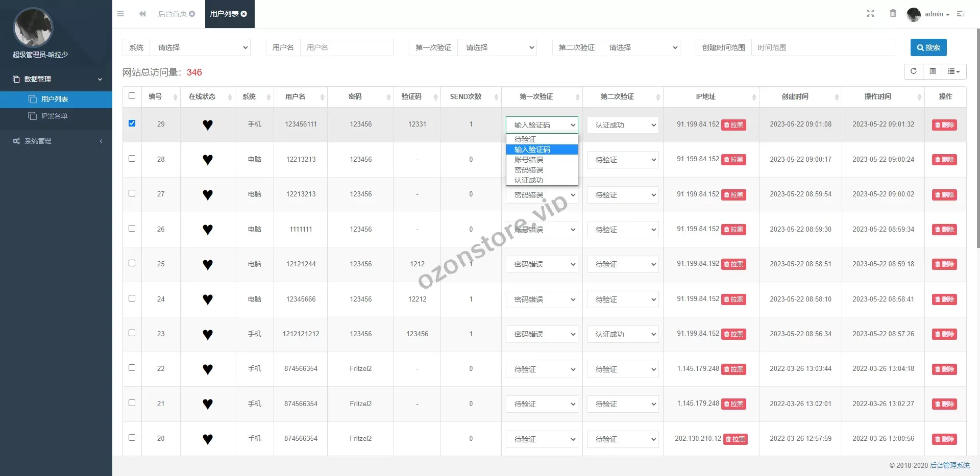Click the table view toggle icon beside refresh
This screenshot has height=476, width=980.
[x=933, y=71]
